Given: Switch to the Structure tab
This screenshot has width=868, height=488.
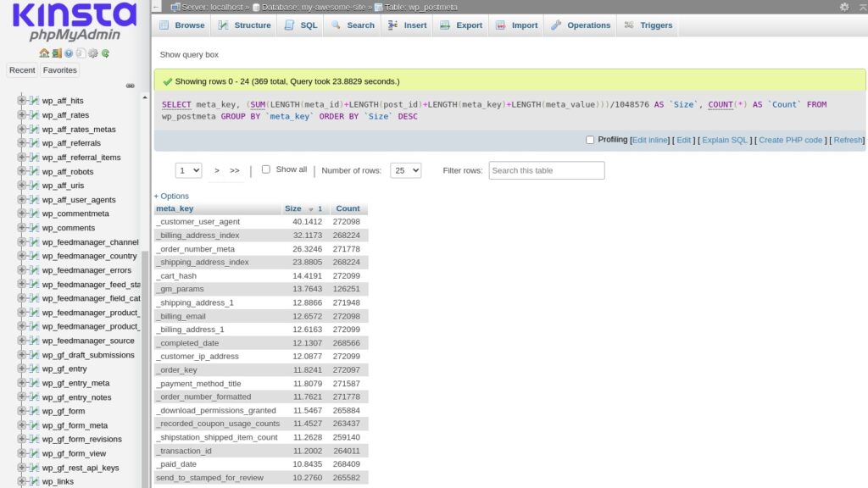Looking at the screenshot, I should point(244,25).
